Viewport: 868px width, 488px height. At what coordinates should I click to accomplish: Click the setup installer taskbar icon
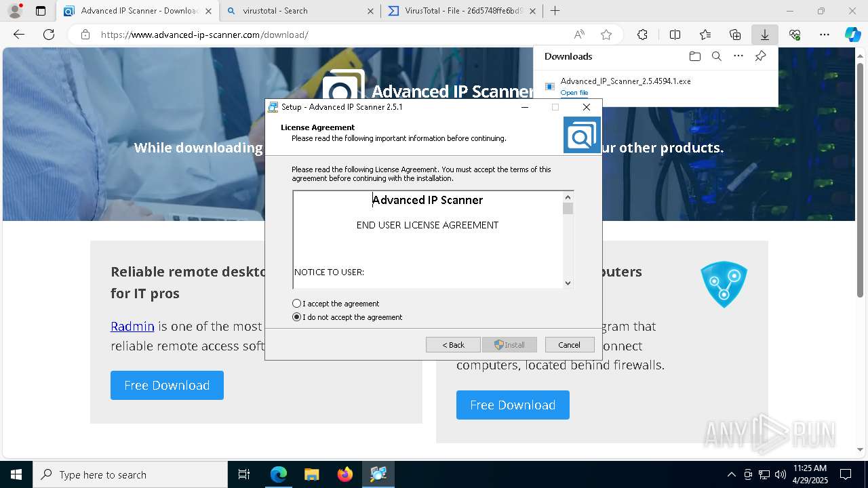tap(378, 474)
